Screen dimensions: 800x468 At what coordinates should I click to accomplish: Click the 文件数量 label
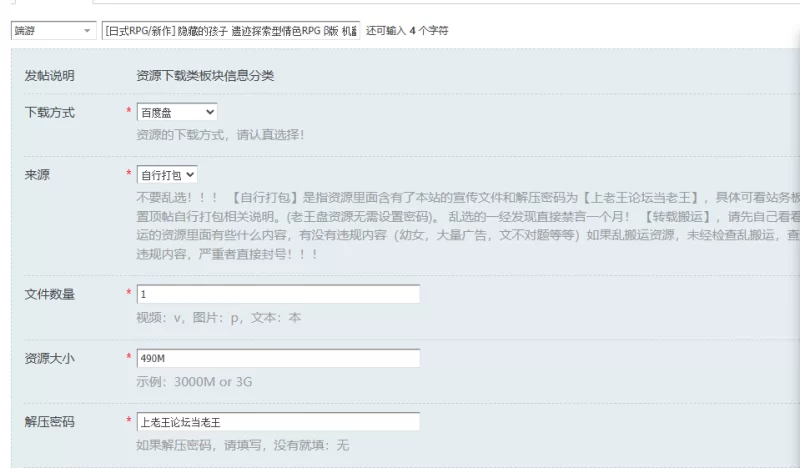pyautogui.click(x=49, y=294)
